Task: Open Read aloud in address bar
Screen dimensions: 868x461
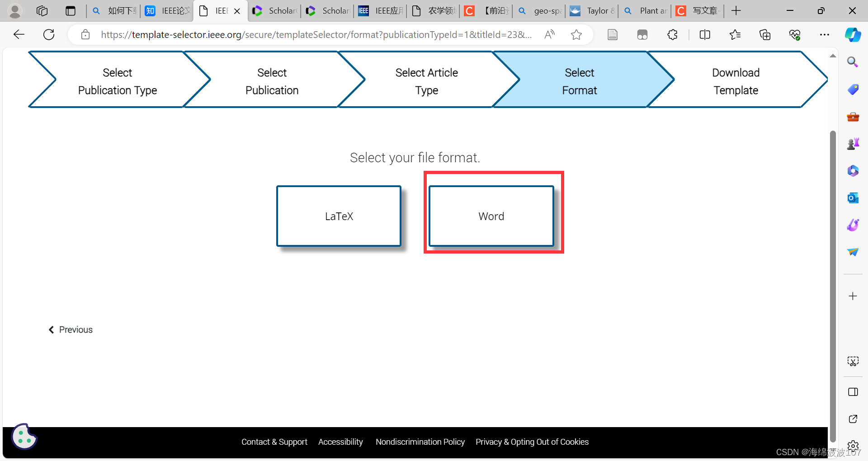Action: 550,34
